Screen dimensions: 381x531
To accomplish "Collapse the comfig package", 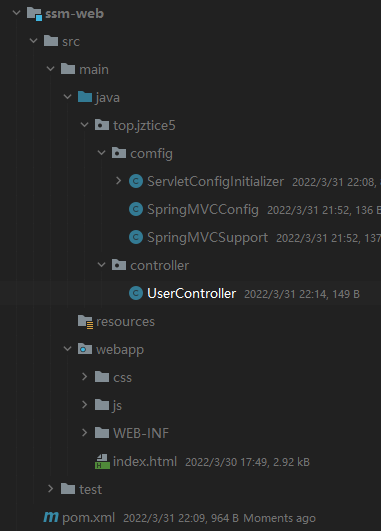I will tap(101, 153).
